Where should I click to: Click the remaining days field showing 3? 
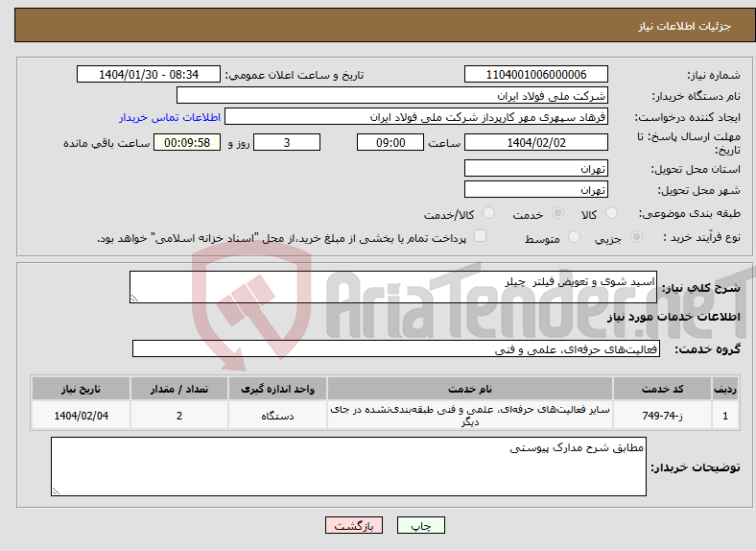(287, 142)
